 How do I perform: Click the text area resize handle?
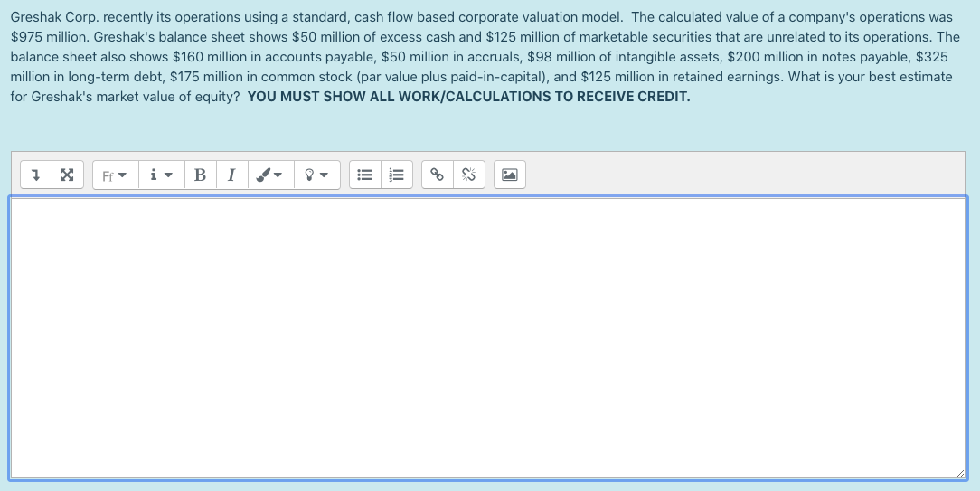961,474
